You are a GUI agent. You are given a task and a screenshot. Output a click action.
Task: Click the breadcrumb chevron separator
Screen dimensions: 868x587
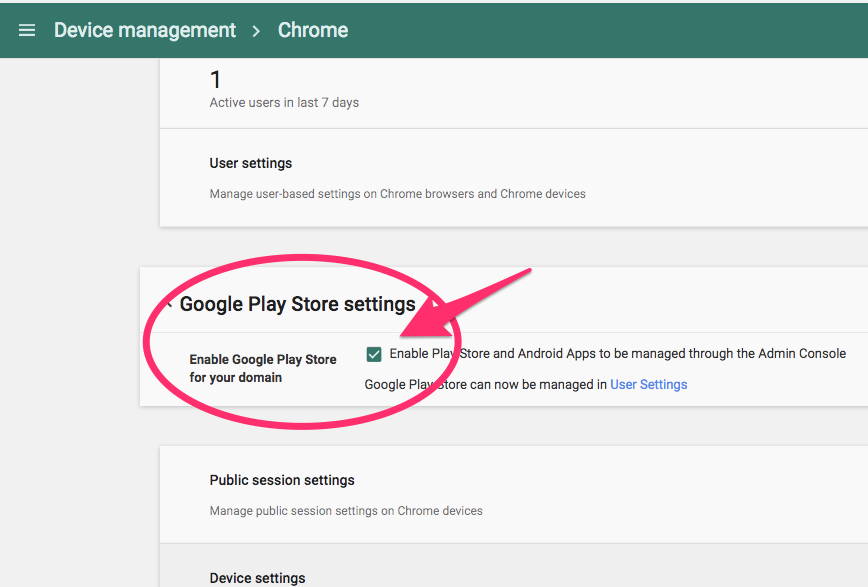click(256, 31)
